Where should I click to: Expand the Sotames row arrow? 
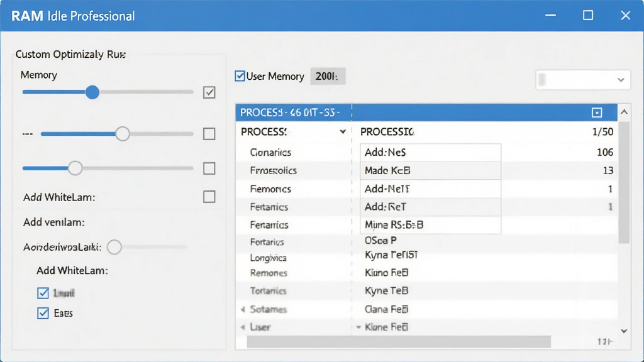coord(243,309)
